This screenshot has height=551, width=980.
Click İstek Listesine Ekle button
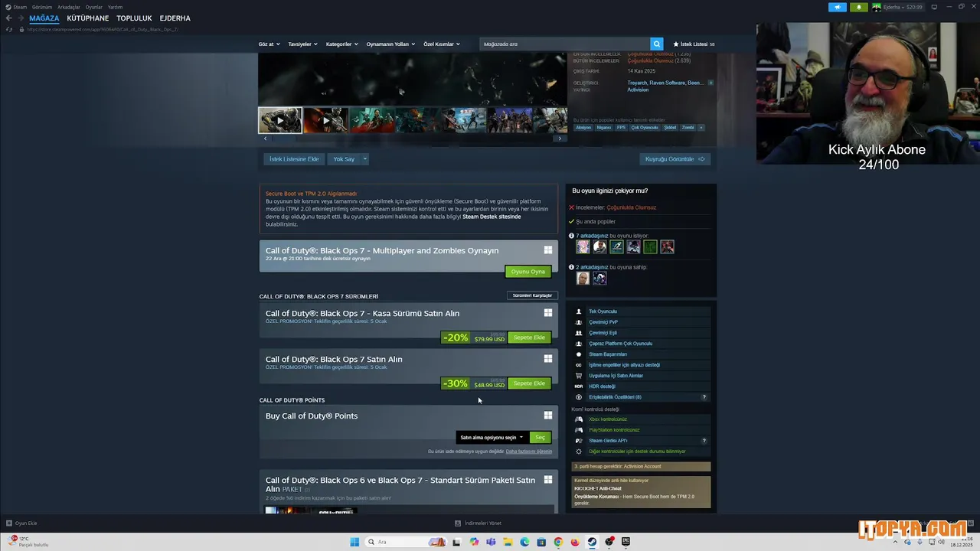pyautogui.click(x=294, y=159)
